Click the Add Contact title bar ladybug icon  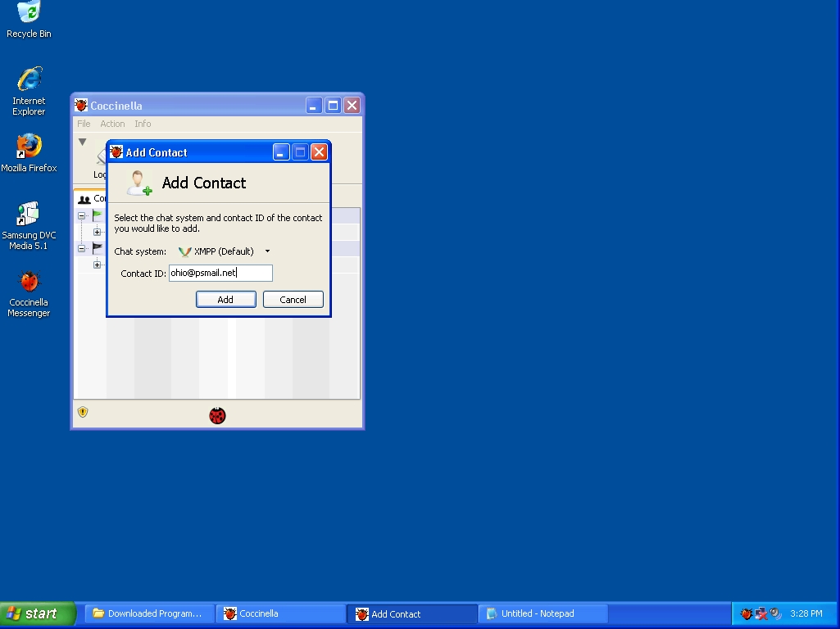coord(116,152)
